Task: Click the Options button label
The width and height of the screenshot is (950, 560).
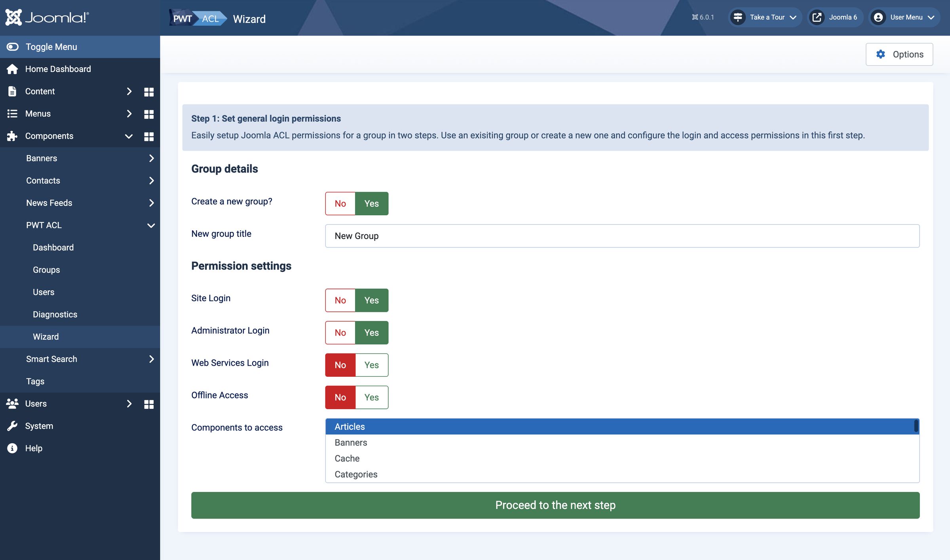Action: [x=908, y=54]
